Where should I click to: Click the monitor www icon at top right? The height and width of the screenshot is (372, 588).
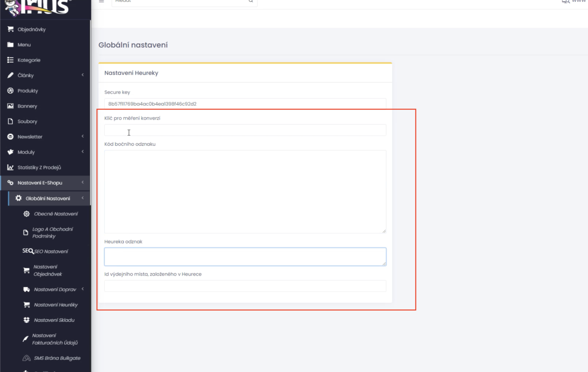click(566, 1)
